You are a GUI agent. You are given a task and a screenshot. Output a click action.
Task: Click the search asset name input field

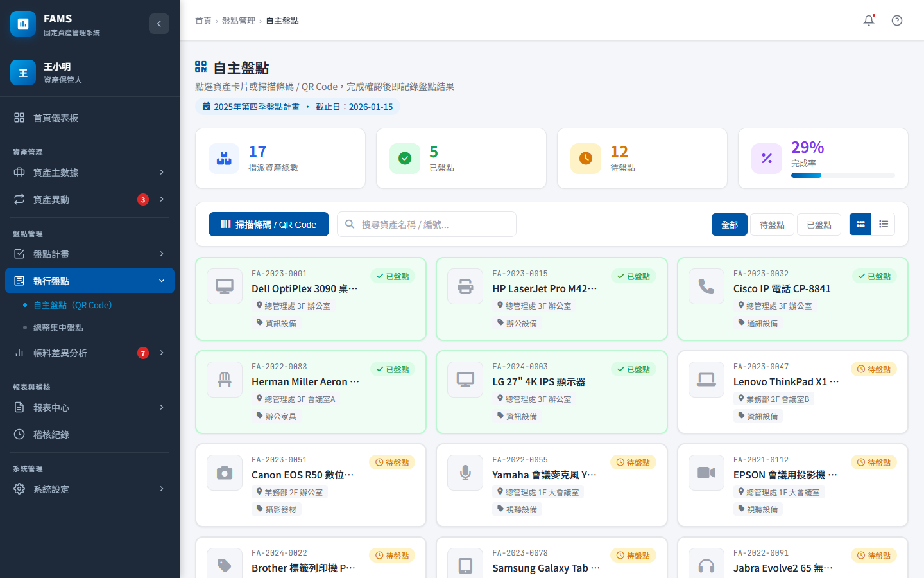(x=433, y=224)
